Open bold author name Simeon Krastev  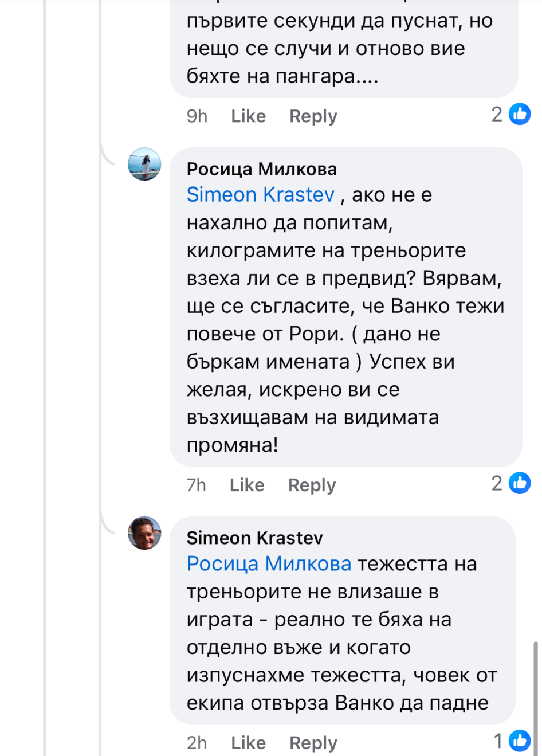point(255,538)
